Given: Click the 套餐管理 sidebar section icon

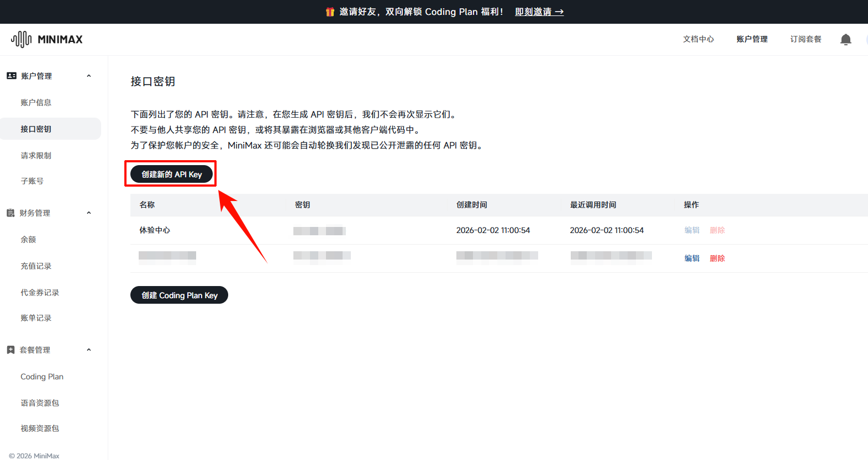Looking at the screenshot, I should point(10,350).
